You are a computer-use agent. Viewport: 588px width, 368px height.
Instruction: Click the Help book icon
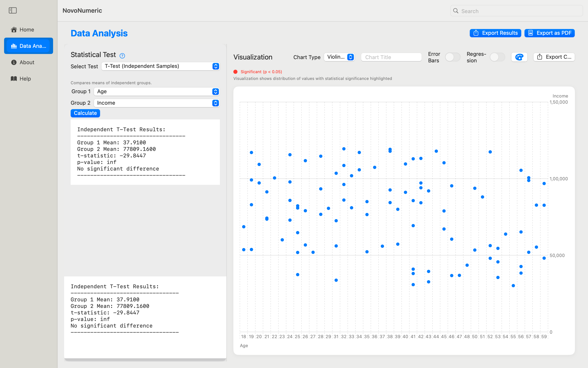[14, 79]
